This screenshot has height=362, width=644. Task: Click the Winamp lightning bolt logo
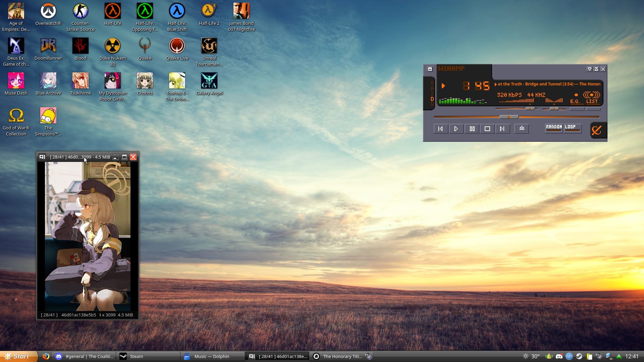(597, 130)
